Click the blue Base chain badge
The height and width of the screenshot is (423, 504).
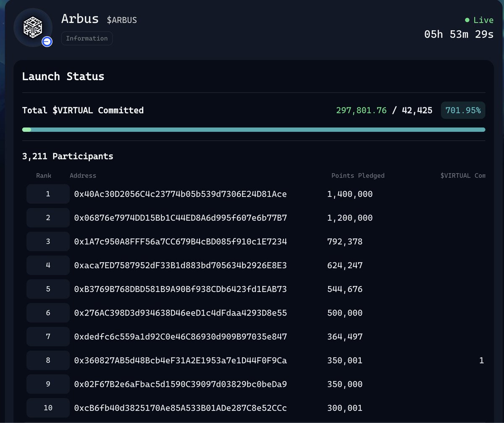pos(47,41)
